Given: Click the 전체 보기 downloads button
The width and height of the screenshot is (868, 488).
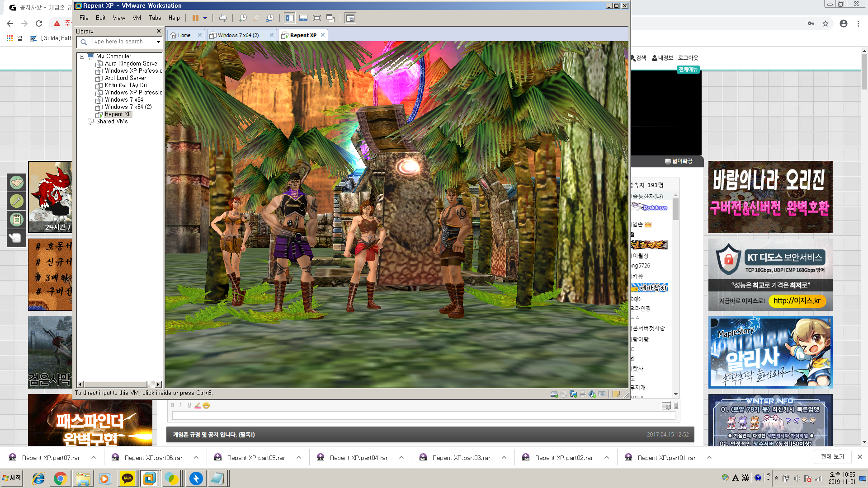Looking at the screenshot, I should 832,457.
